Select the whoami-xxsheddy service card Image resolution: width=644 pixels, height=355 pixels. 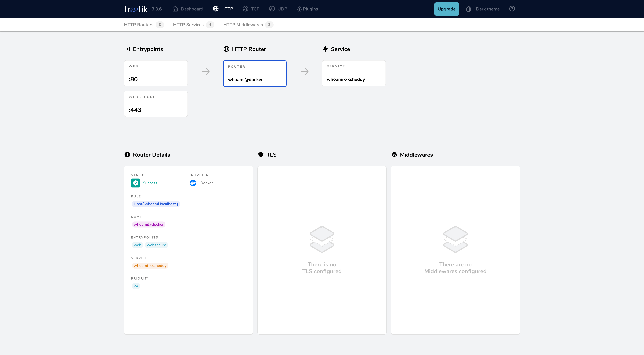pos(354,73)
